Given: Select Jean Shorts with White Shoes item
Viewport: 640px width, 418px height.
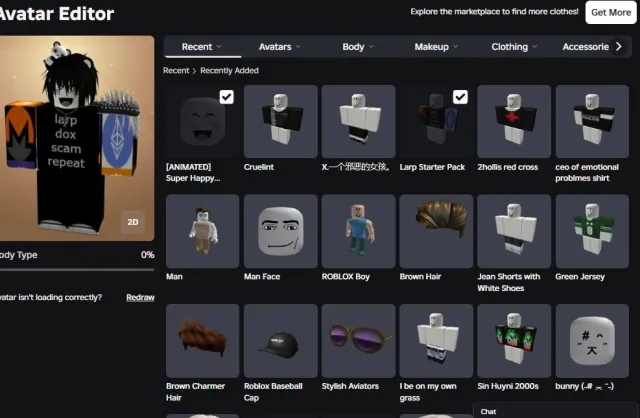Looking at the screenshot, I should (514, 231).
